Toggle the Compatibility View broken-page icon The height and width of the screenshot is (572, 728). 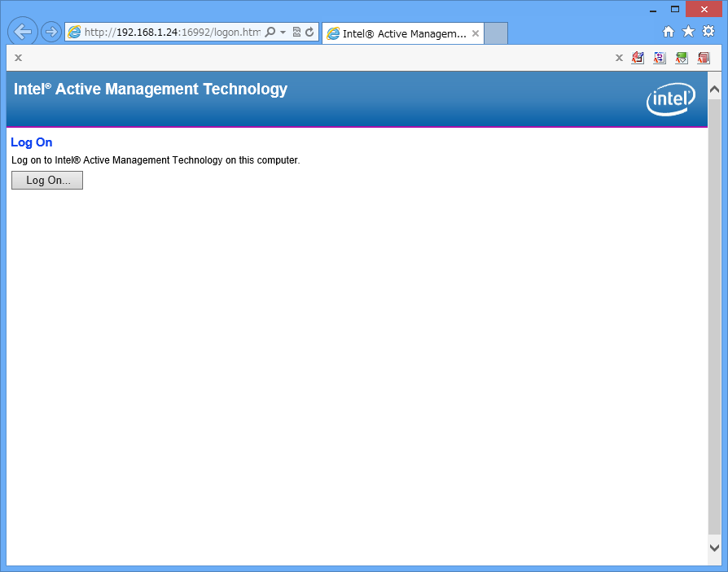click(x=296, y=32)
